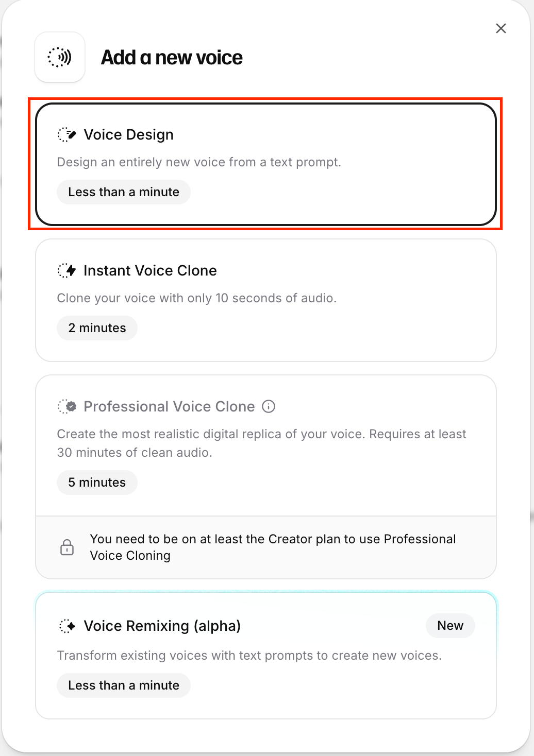Click the Creator plan upgrade notice
Viewport: 534px width, 756px height.
(273, 547)
